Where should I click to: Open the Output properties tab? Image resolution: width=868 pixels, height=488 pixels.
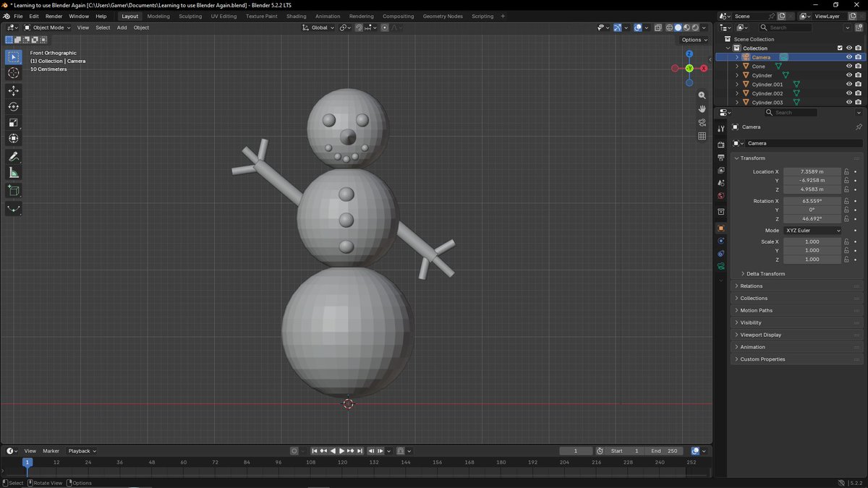[720, 158]
